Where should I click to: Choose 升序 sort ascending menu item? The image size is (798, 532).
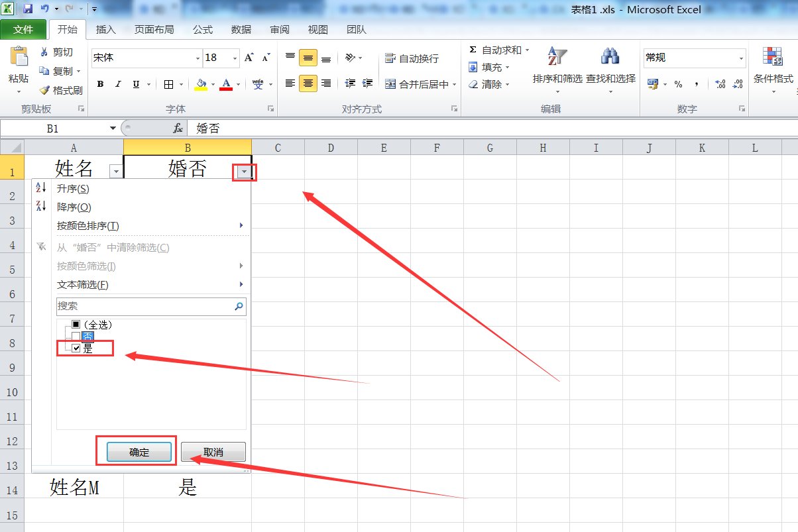(73, 189)
